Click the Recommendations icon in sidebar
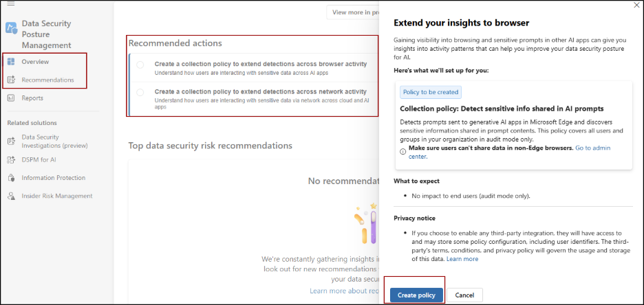This screenshot has height=305, width=644. pyautogui.click(x=11, y=80)
